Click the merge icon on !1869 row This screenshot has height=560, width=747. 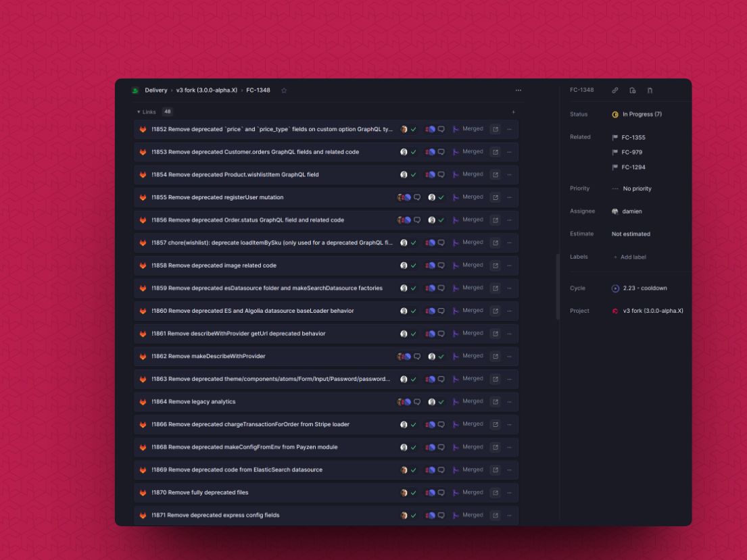456,470
